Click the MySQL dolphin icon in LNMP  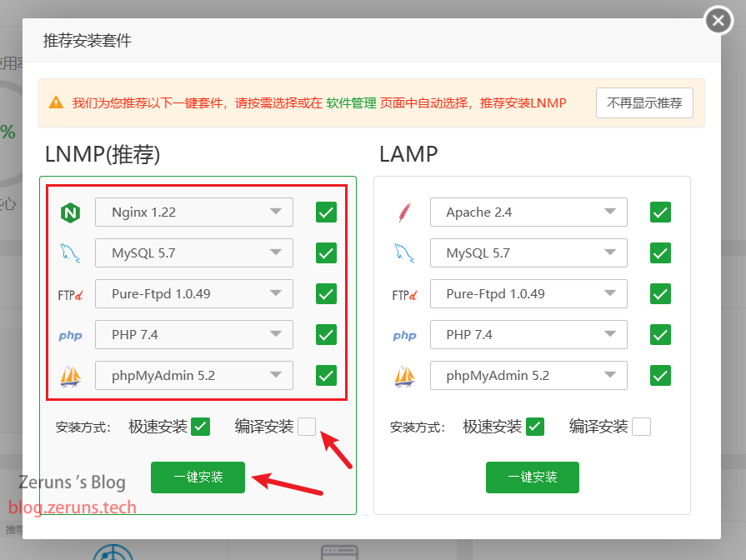click(x=70, y=253)
